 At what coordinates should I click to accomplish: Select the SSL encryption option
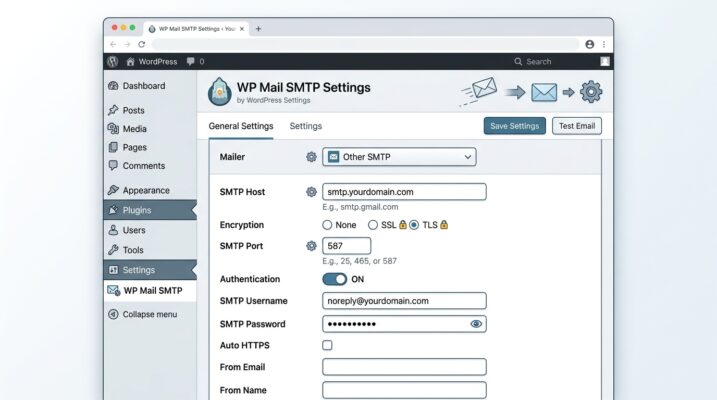coord(373,225)
